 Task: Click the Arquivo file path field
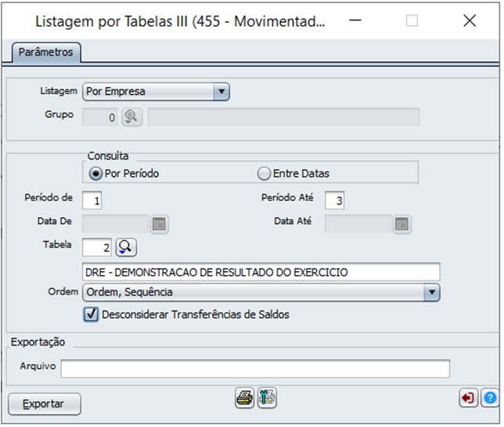(255, 369)
